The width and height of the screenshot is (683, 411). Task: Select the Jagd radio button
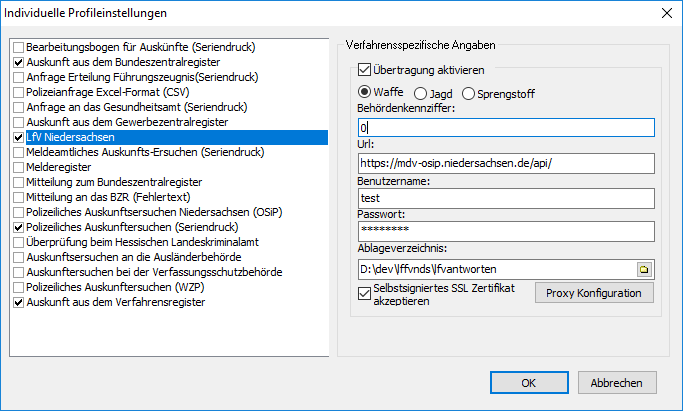click(420, 93)
